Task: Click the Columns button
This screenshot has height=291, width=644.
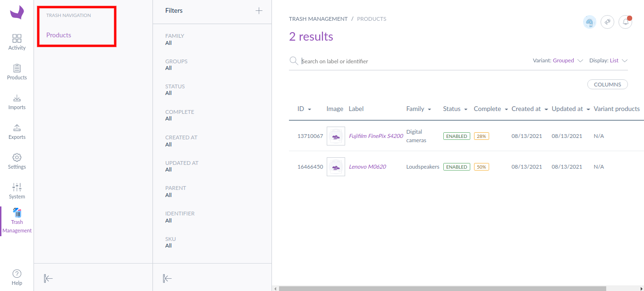Action: pyautogui.click(x=607, y=85)
